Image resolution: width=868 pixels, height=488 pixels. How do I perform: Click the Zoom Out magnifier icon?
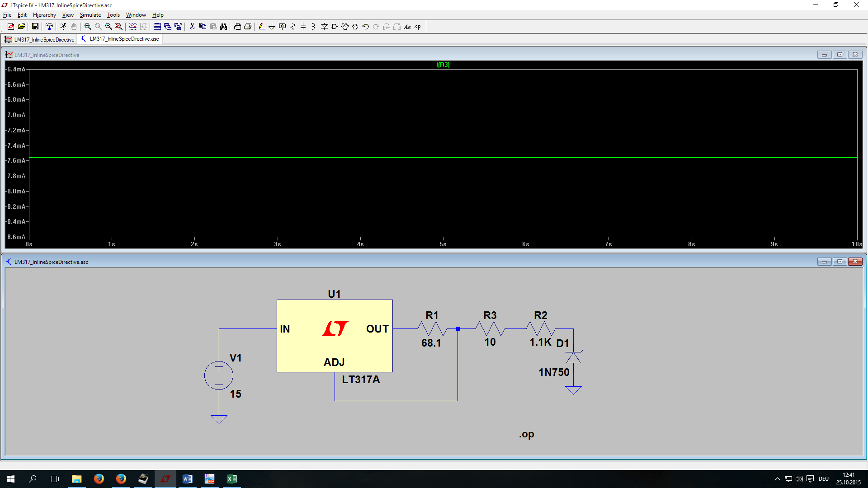(x=108, y=27)
